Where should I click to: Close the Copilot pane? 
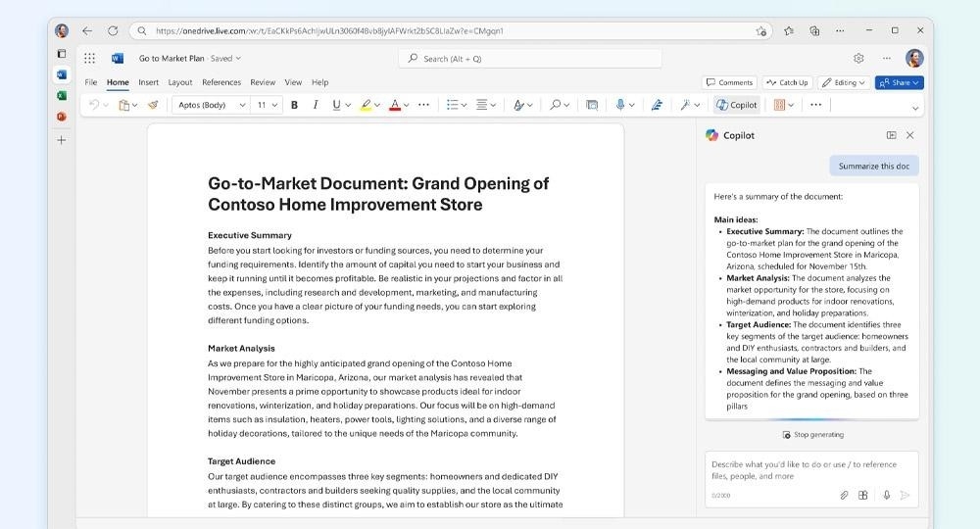coord(910,135)
